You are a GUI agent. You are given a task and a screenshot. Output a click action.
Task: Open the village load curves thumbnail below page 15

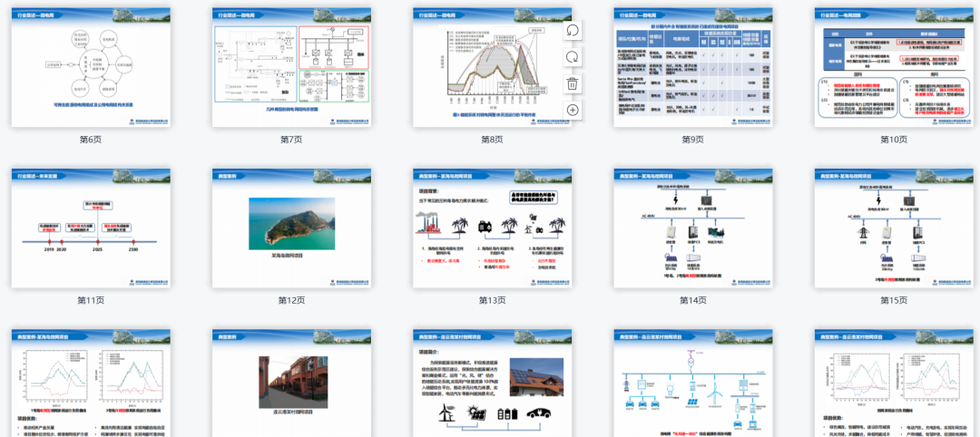(x=894, y=384)
